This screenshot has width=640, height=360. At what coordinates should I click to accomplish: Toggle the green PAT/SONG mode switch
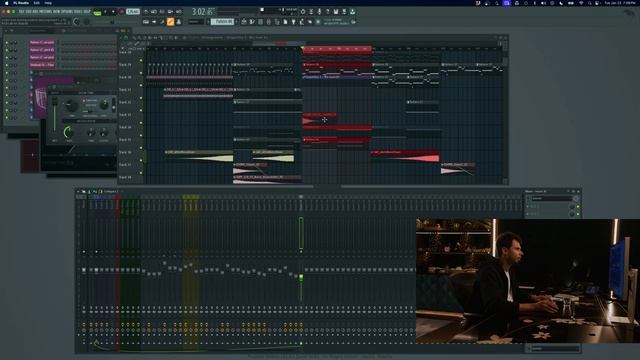(98, 13)
